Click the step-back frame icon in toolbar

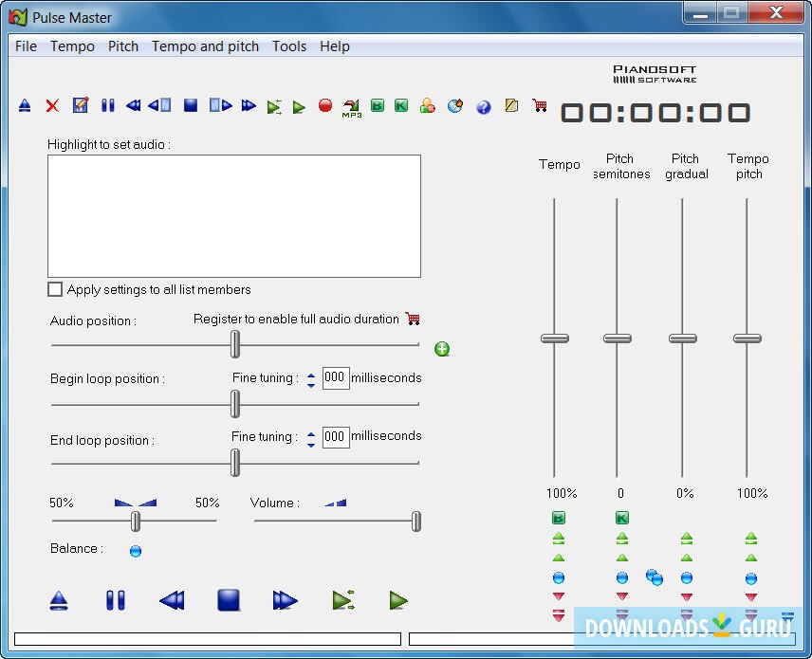159,105
